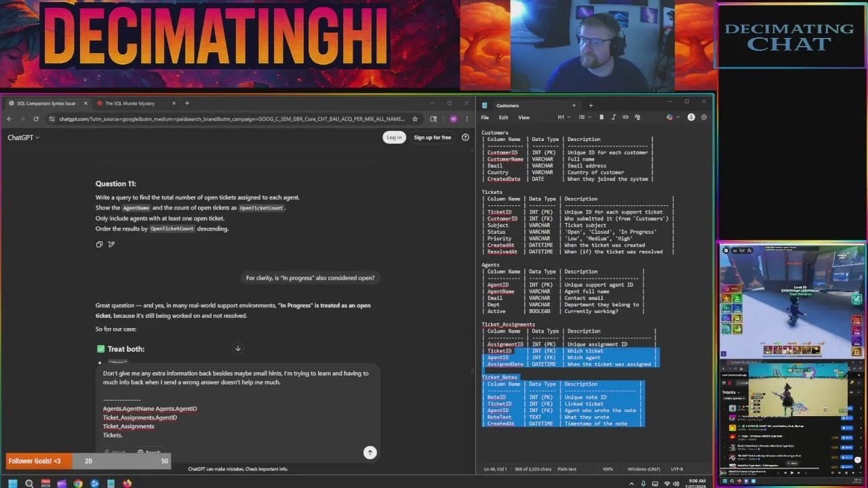Open Chrome's three-dot menu

tap(467, 119)
